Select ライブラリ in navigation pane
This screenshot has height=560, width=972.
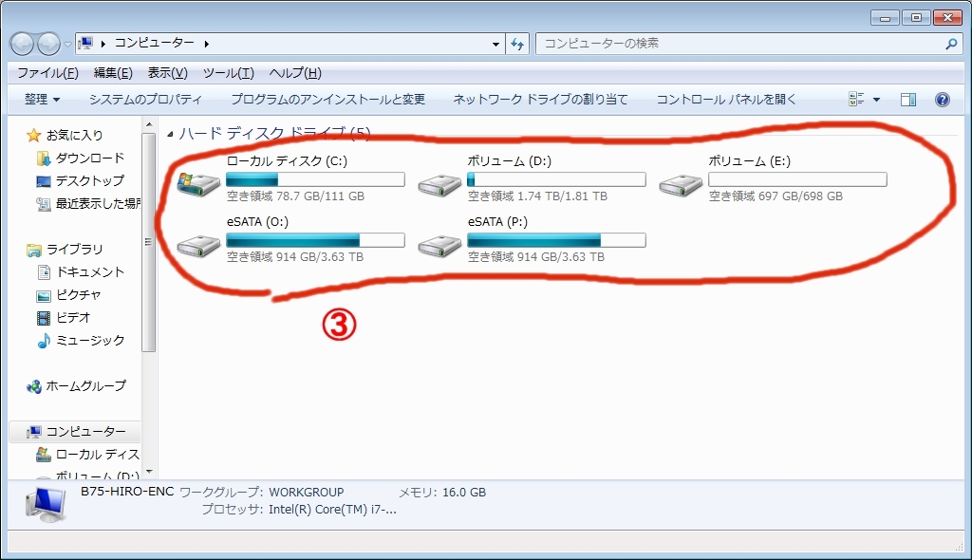click(74, 250)
